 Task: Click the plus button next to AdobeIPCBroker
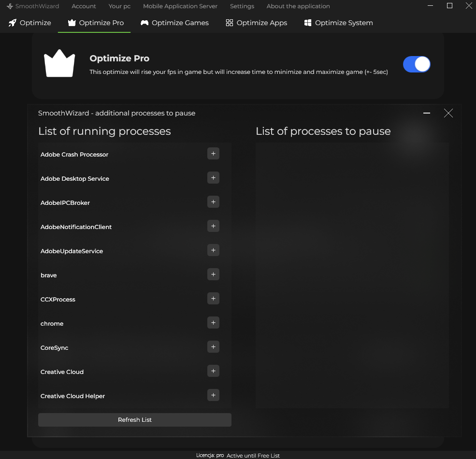(213, 202)
